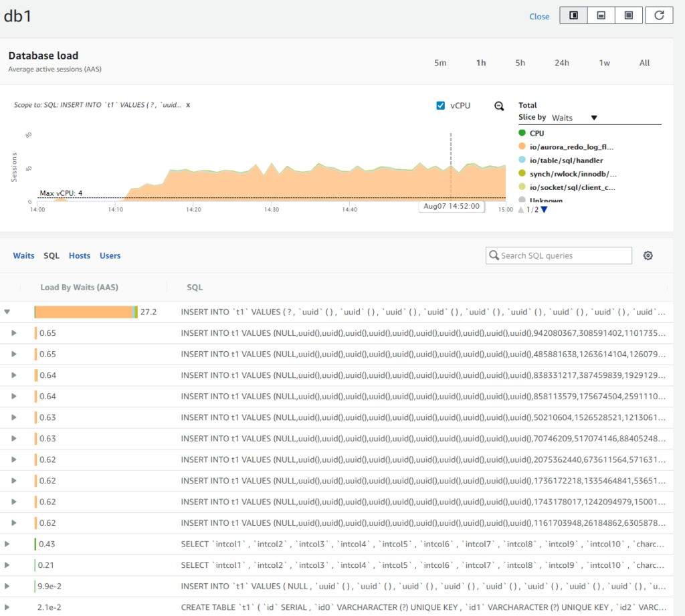The height and width of the screenshot is (616, 685).
Task: Click the orange io/aurora_redo_log legend swatch
Action: click(x=522, y=146)
